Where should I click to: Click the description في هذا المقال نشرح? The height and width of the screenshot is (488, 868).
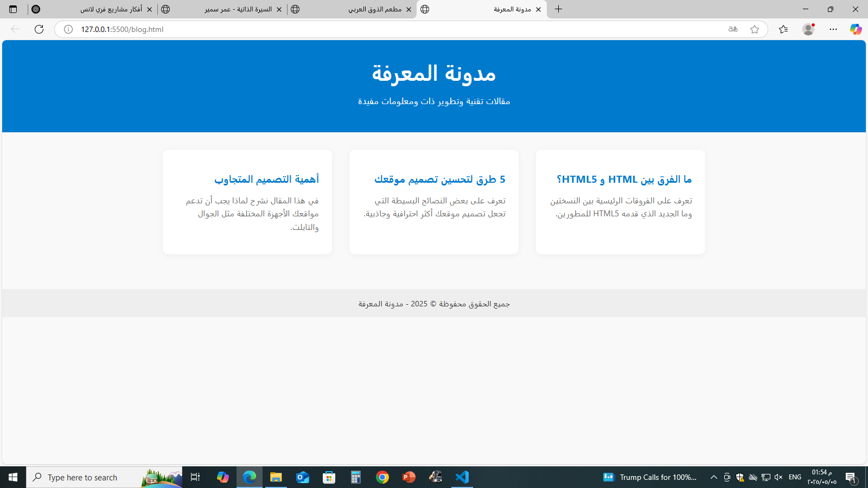[x=252, y=214]
